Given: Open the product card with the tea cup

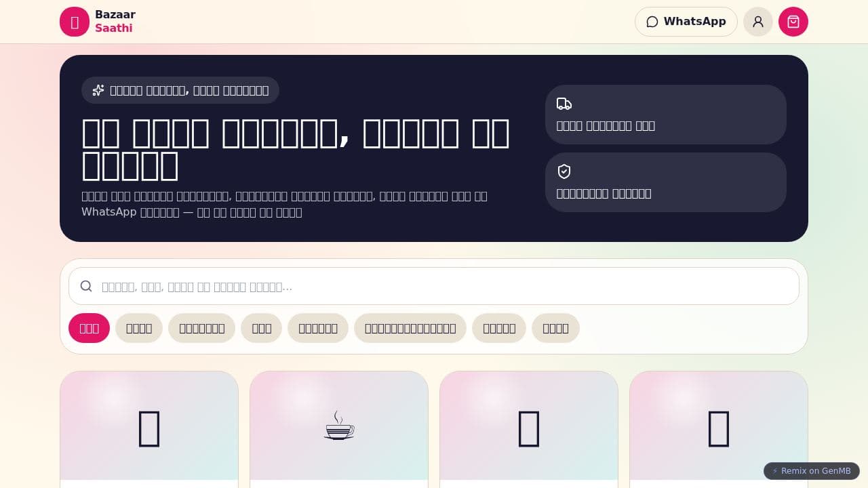Looking at the screenshot, I should (339, 429).
